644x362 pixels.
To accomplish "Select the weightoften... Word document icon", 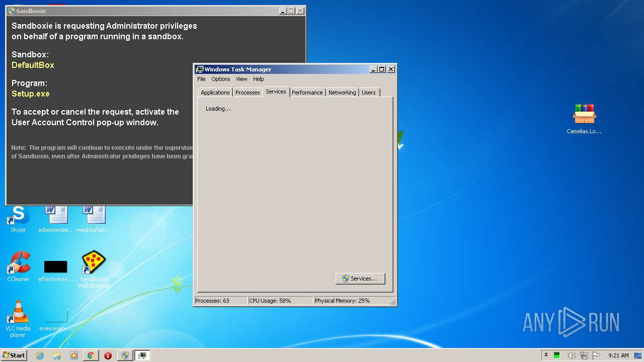I will pyautogui.click(x=94, y=219).
